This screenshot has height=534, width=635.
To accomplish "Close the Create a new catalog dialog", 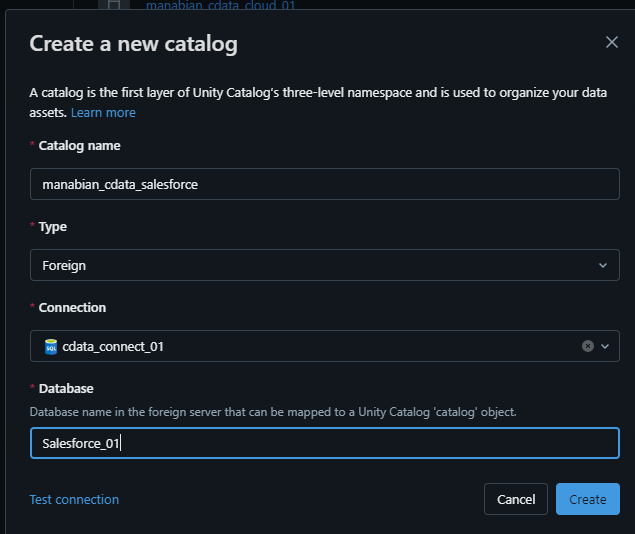I will pos(612,42).
